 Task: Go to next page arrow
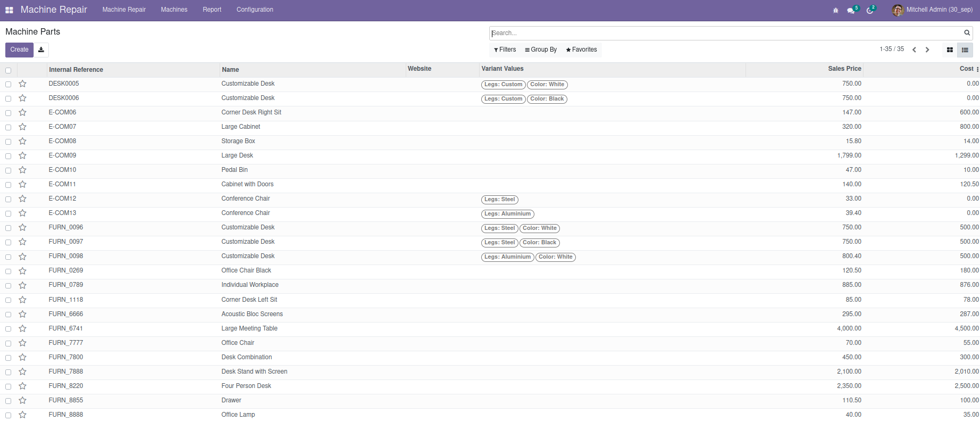[x=927, y=49]
